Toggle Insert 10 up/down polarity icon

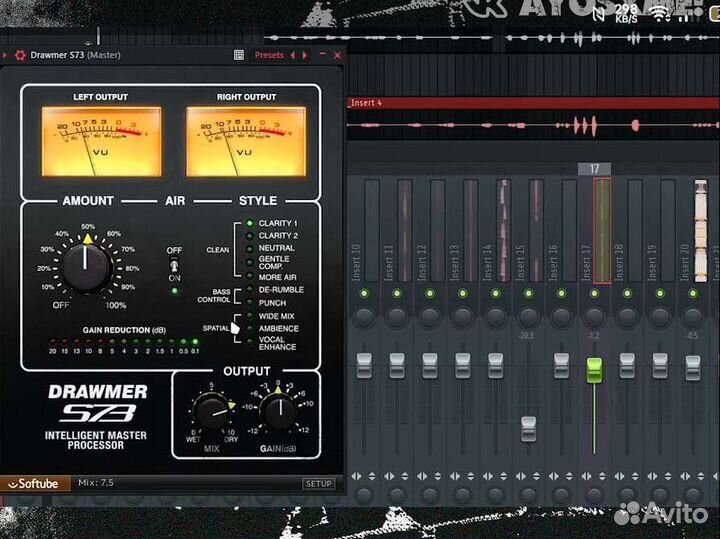point(372,477)
